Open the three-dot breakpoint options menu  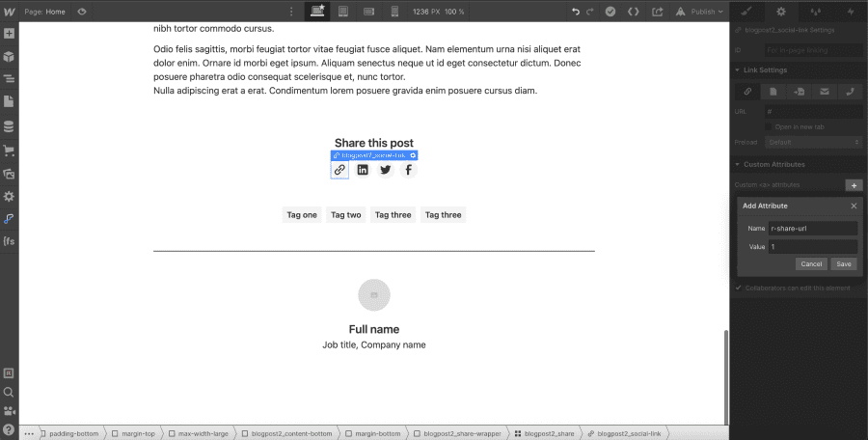[x=291, y=11]
